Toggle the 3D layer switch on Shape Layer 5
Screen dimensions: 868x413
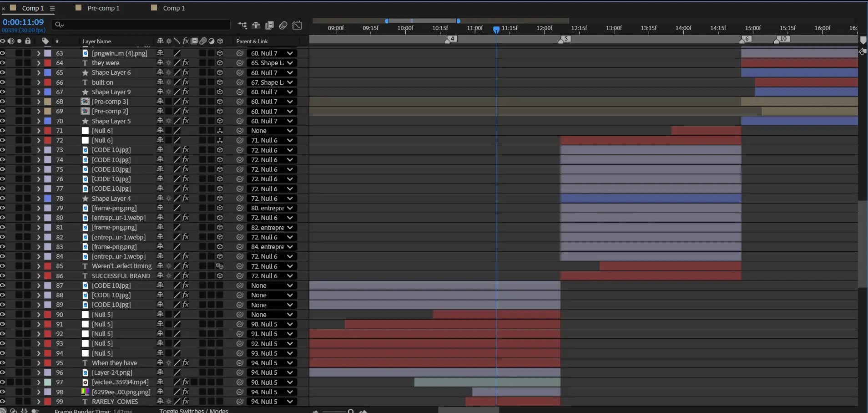click(x=220, y=121)
